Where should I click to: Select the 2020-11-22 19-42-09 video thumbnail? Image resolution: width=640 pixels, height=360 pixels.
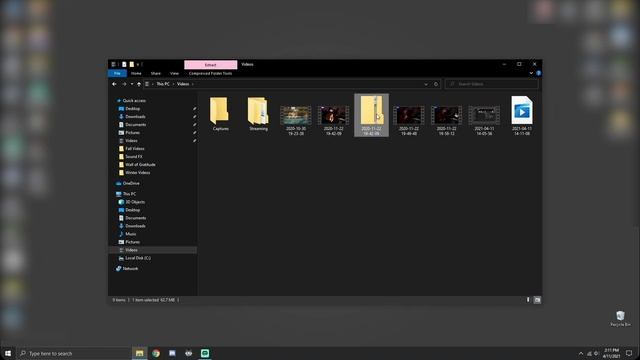(x=333, y=120)
